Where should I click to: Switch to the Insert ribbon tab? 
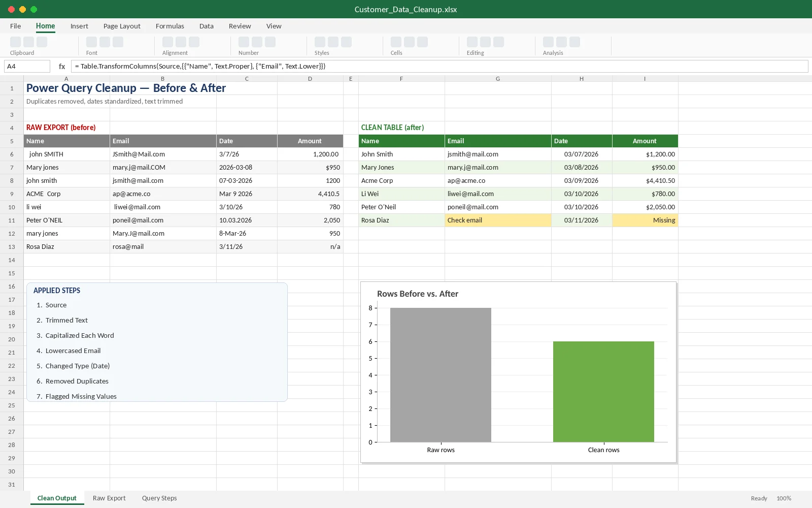pos(79,26)
